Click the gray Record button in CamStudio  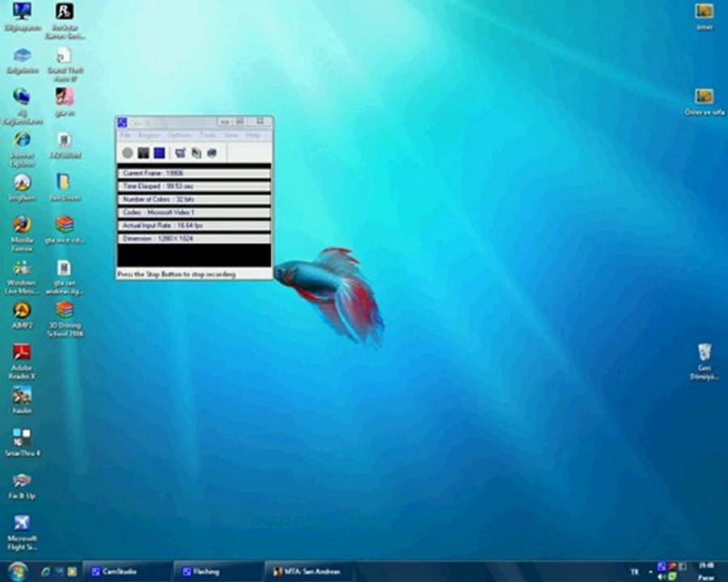pyautogui.click(x=127, y=153)
